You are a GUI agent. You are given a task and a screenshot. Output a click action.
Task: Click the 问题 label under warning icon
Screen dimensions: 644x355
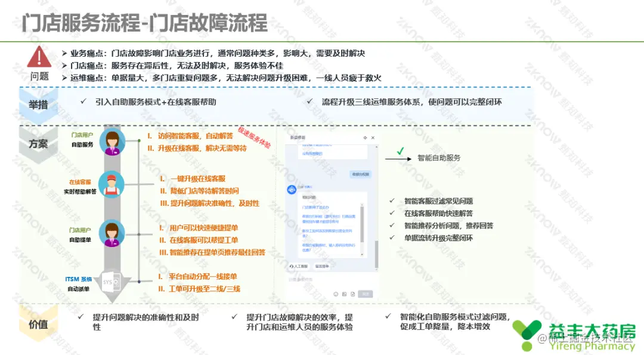coord(39,76)
